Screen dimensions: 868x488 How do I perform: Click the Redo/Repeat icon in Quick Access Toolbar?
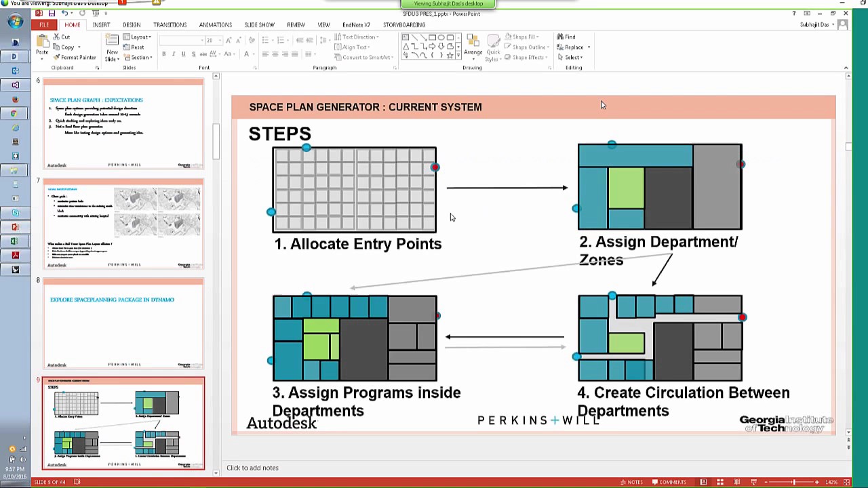(81, 13)
